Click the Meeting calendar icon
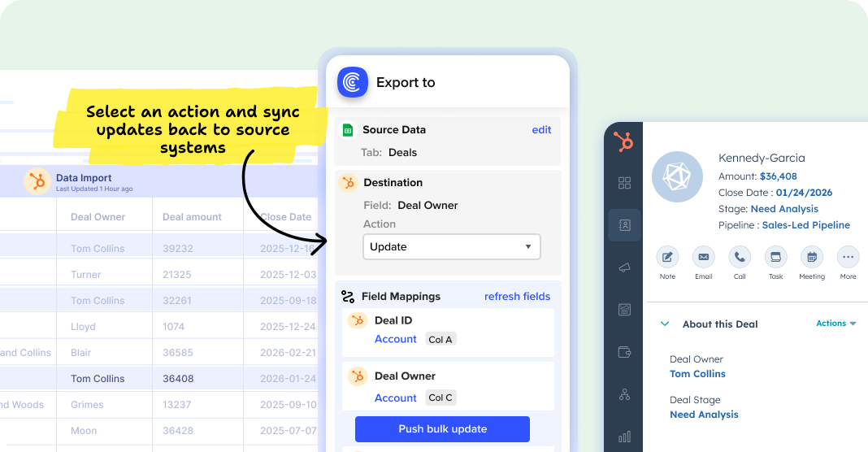Viewport: 868px width, 452px height. tap(812, 257)
